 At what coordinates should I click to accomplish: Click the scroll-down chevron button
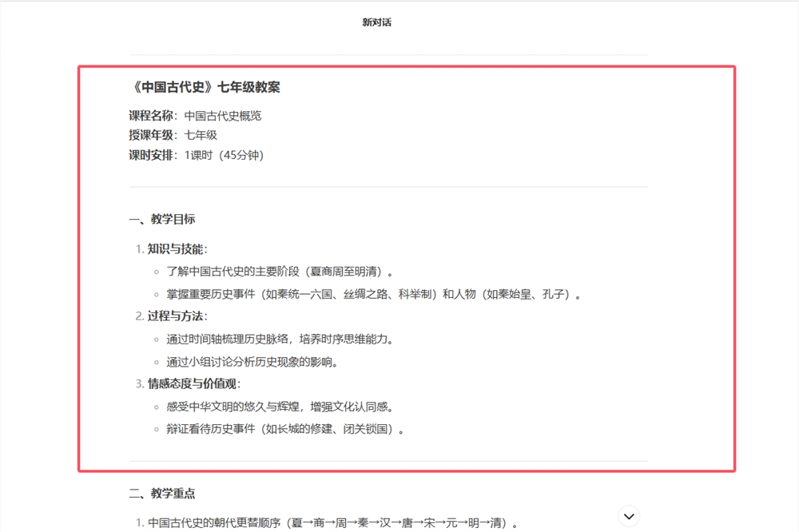[628, 516]
